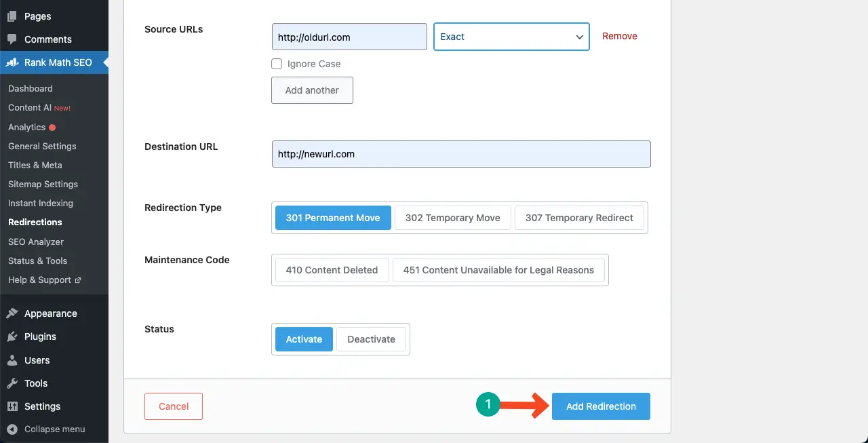Click the external link icon beside Help & Support
This screenshot has height=443, width=868.
(77, 280)
